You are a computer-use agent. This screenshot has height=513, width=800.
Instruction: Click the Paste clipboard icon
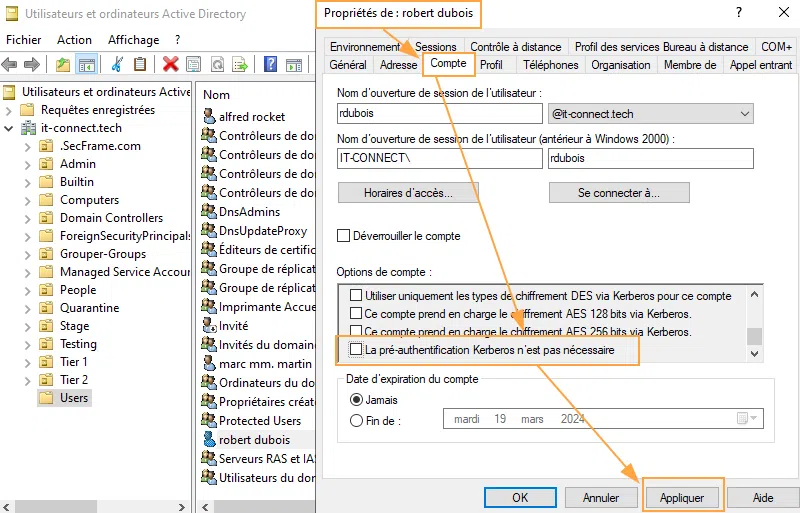pyautogui.click(x=140, y=64)
